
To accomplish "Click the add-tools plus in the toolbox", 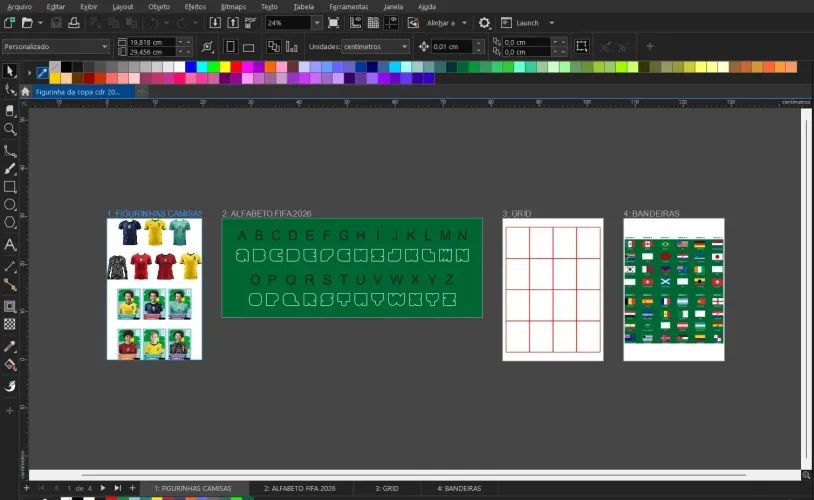I will [x=9, y=411].
